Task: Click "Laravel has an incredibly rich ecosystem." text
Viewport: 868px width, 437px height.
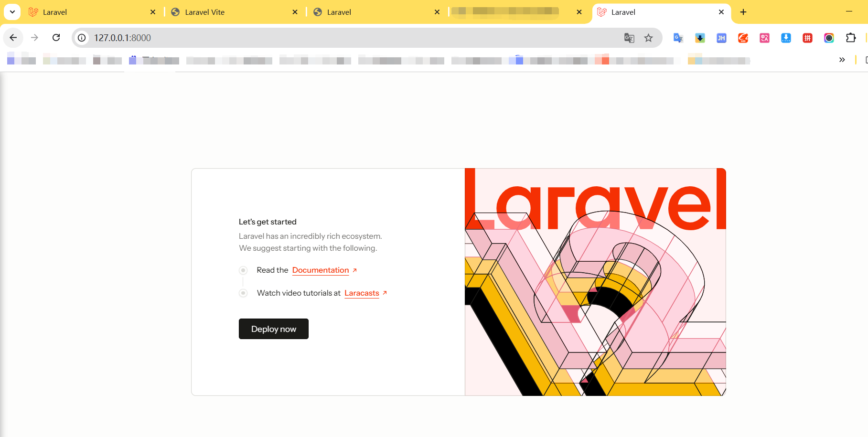Action: tap(311, 236)
